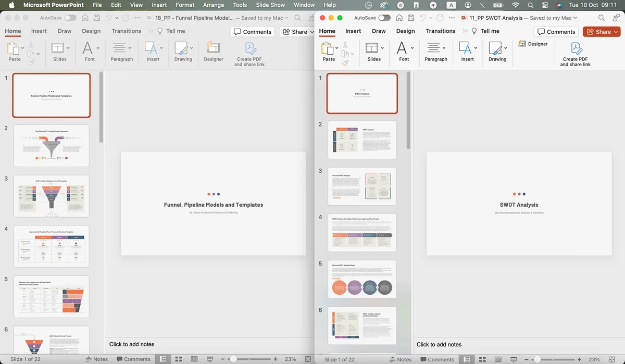This screenshot has height=364, width=625.
Task: Click Create PDF and share link in Funnel window
Action: 249,54
